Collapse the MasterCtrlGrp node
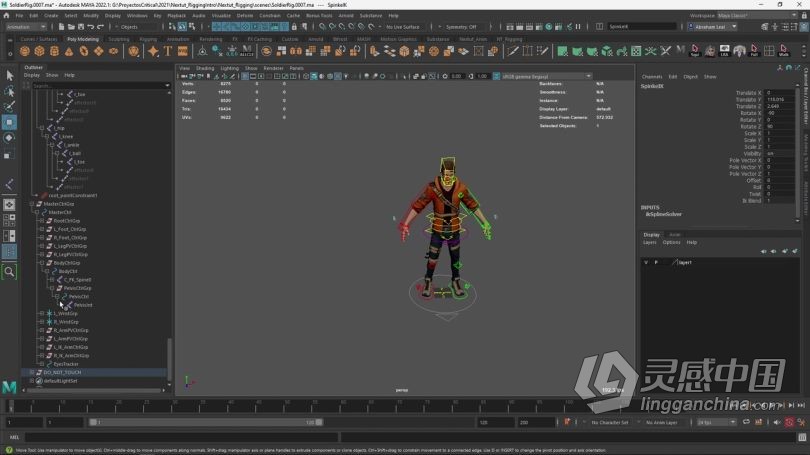Image resolution: width=810 pixels, height=455 pixels. tap(32, 204)
